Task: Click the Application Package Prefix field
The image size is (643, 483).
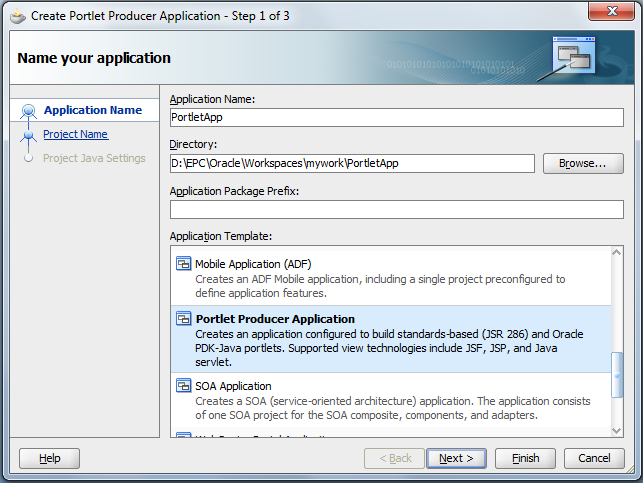Action: point(397,210)
